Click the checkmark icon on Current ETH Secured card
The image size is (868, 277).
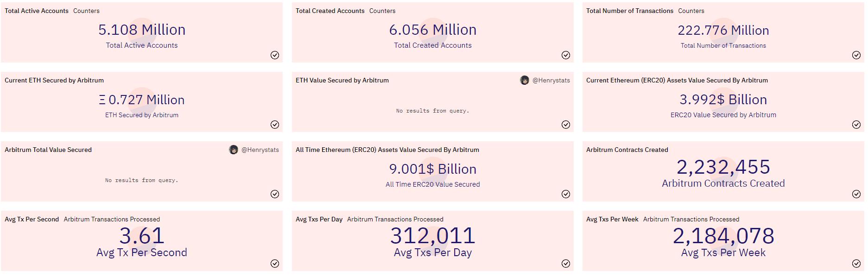[x=276, y=125]
